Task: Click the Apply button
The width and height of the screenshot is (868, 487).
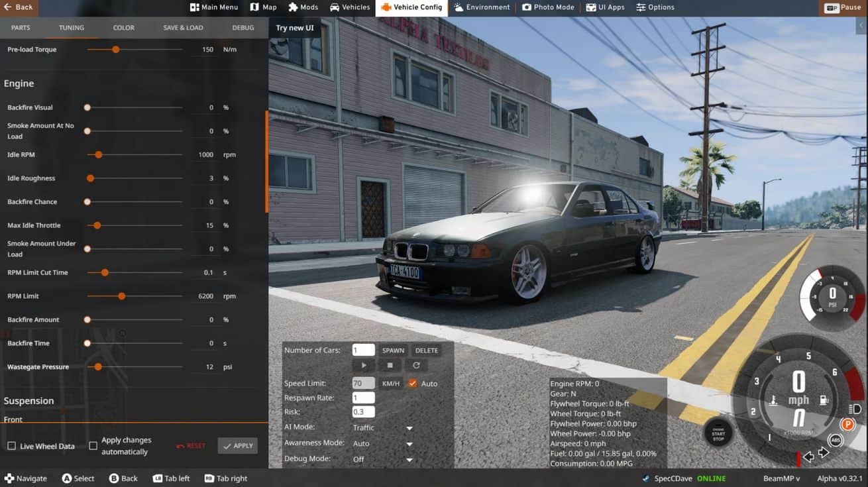Action: 237,446
